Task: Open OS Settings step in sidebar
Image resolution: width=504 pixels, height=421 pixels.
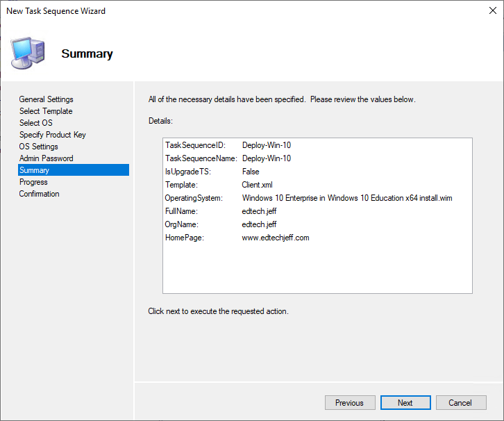Action: [x=38, y=147]
